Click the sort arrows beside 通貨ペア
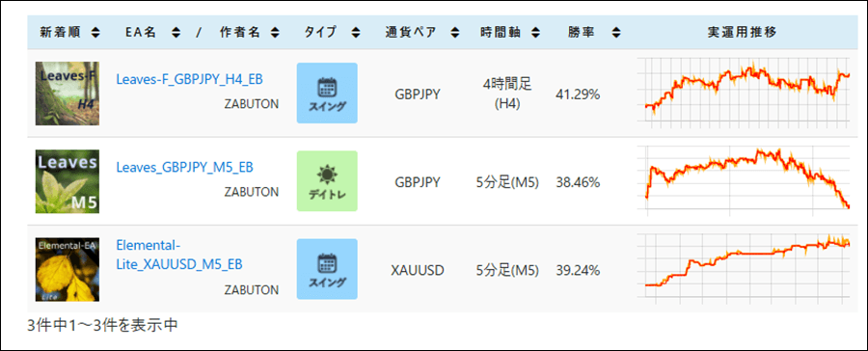The width and height of the screenshot is (868, 351). [x=455, y=33]
